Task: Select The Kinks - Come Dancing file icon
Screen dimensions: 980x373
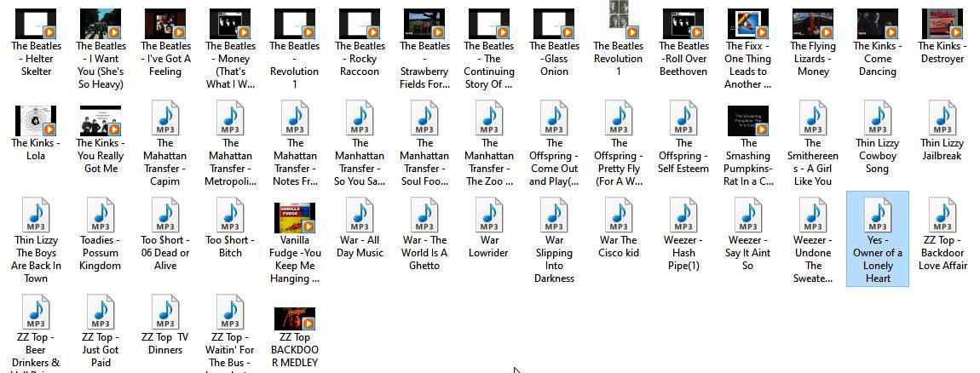Action: point(878,24)
